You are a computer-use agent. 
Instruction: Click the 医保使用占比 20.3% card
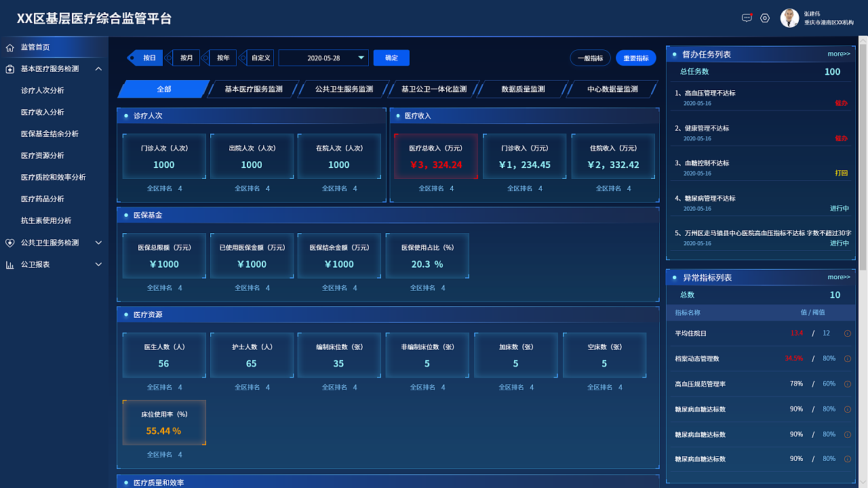click(x=427, y=256)
